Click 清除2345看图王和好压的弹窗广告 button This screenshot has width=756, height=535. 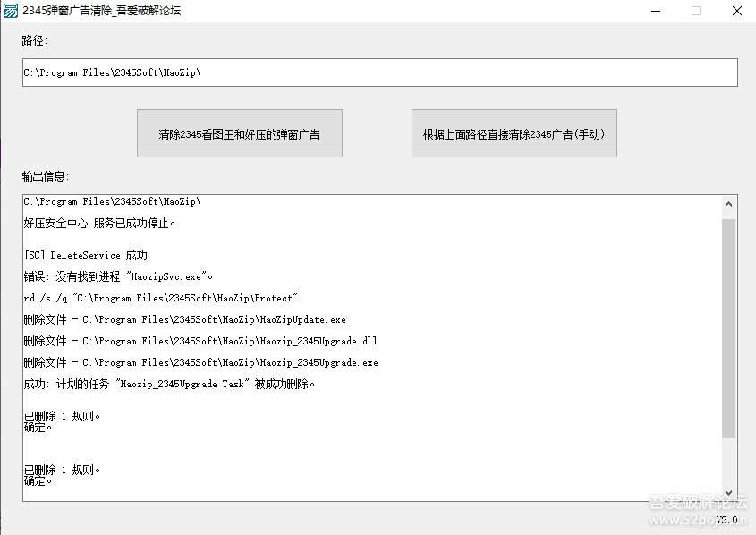pyautogui.click(x=240, y=133)
